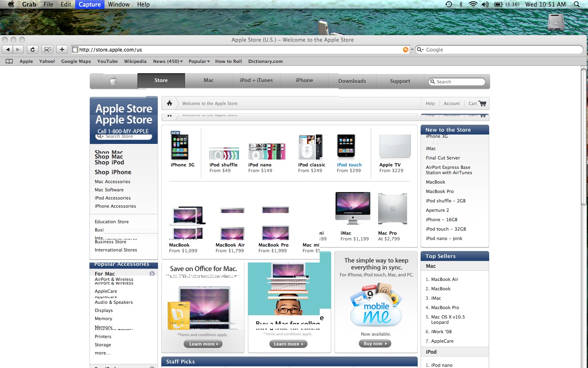Viewport: 588px width, 368px height.
Task: Select the hard drive icon on desktop
Action: pyautogui.click(x=556, y=22)
